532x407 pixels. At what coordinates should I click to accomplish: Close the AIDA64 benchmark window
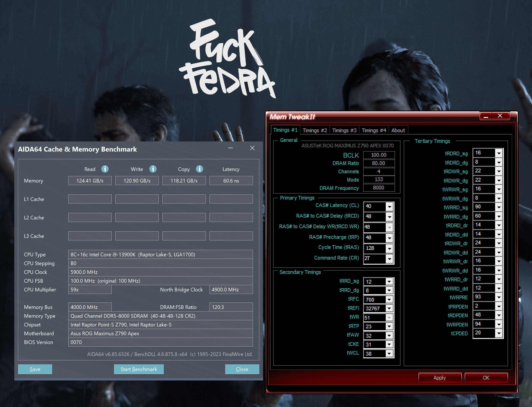(252, 148)
